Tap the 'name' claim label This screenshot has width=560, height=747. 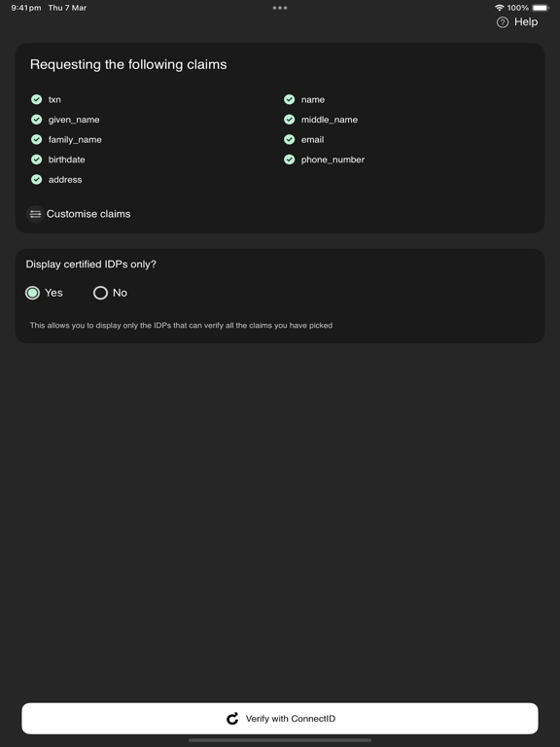pos(313,99)
